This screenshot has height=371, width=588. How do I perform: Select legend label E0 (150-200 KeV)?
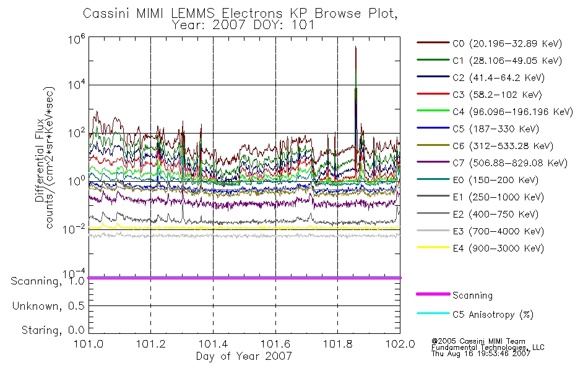tap(496, 181)
